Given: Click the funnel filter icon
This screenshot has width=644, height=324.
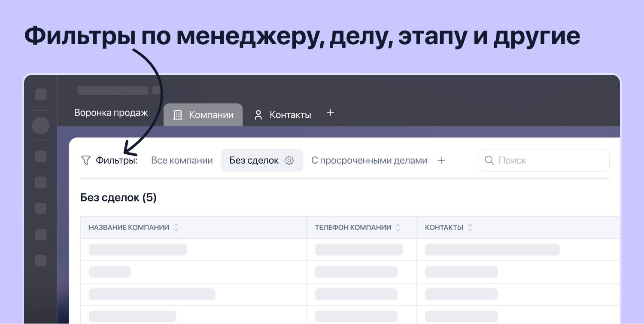Looking at the screenshot, I should [x=86, y=161].
